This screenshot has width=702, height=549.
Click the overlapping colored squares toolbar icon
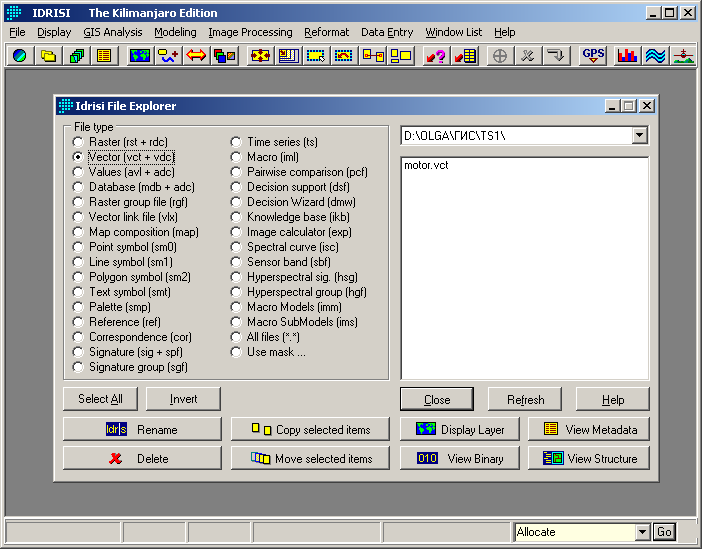coord(224,56)
